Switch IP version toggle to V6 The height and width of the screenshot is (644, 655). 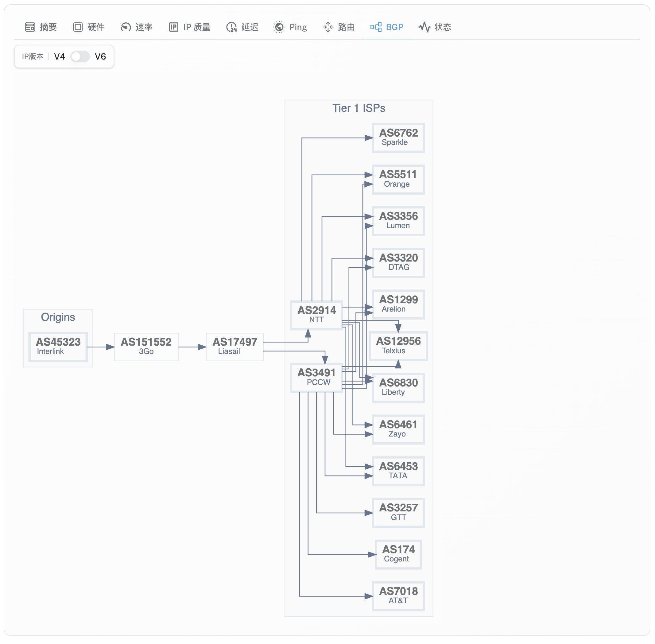tap(101, 56)
